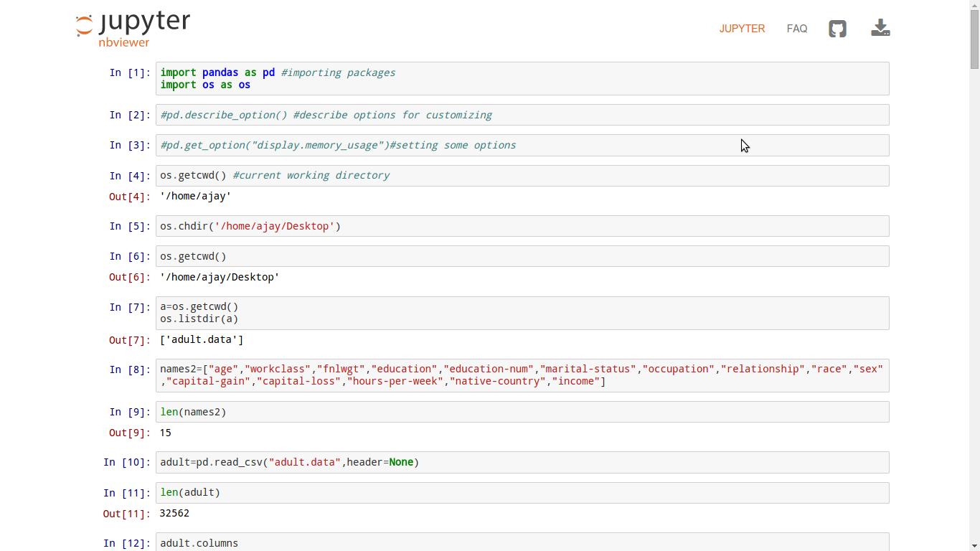Open the JUPYTER navigation link
This screenshot has width=980, height=551.
742,29
